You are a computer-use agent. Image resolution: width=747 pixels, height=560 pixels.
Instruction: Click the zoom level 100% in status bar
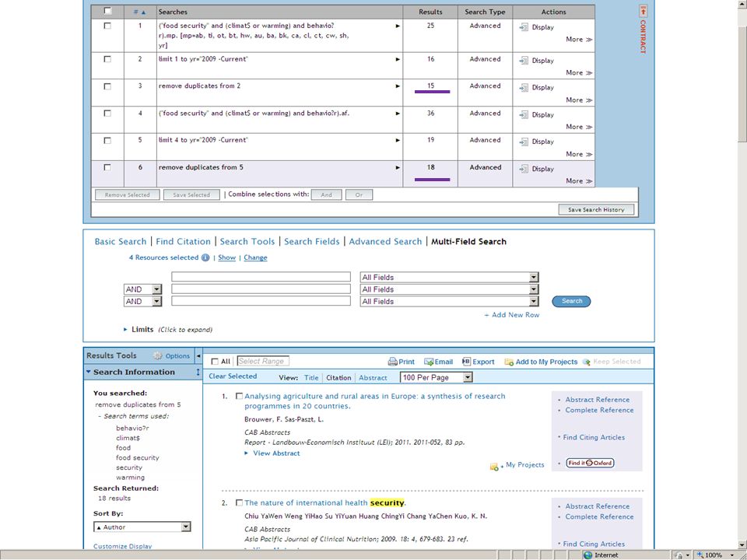coord(714,555)
